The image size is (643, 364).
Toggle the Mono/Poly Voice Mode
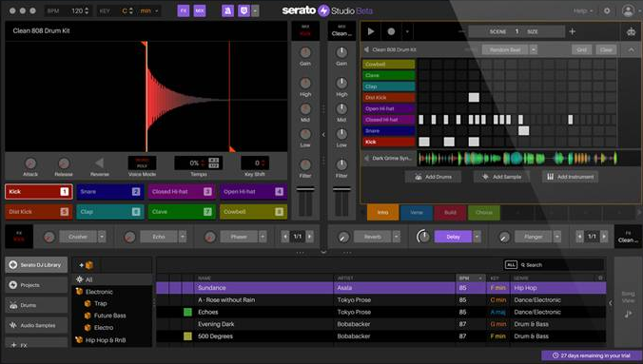[142, 163]
